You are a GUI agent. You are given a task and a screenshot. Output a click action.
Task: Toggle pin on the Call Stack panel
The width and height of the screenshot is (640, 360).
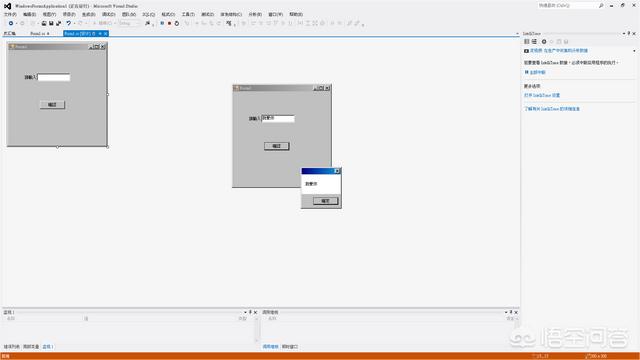(511, 312)
